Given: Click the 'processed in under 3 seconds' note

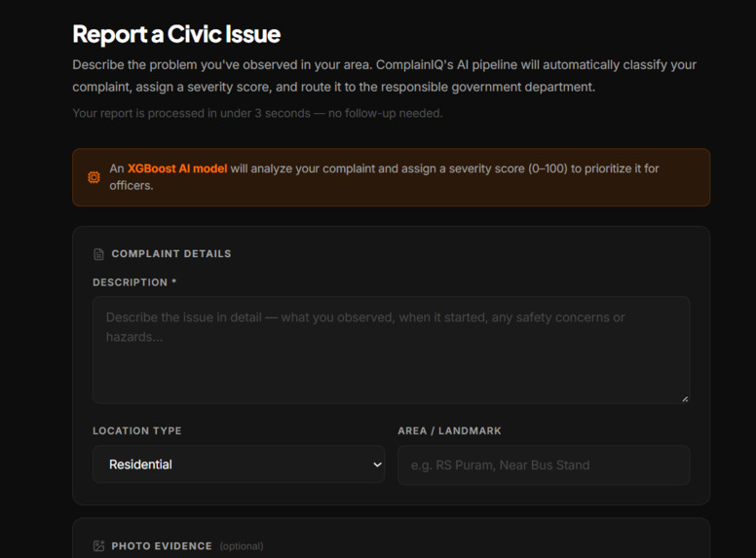Looking at the screenshot, I should 257,113.
